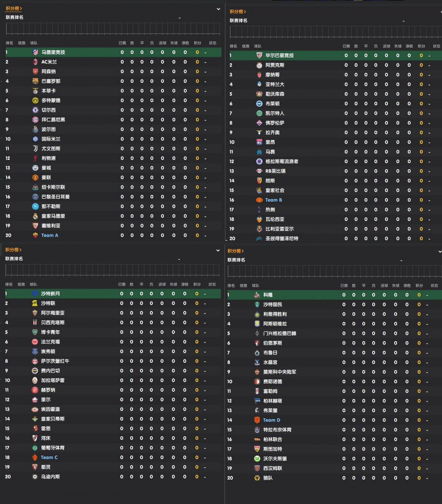Open Team A team page
Image resolution: width=442 pixels, height=504 pixels.
click(x=50, y=235)
